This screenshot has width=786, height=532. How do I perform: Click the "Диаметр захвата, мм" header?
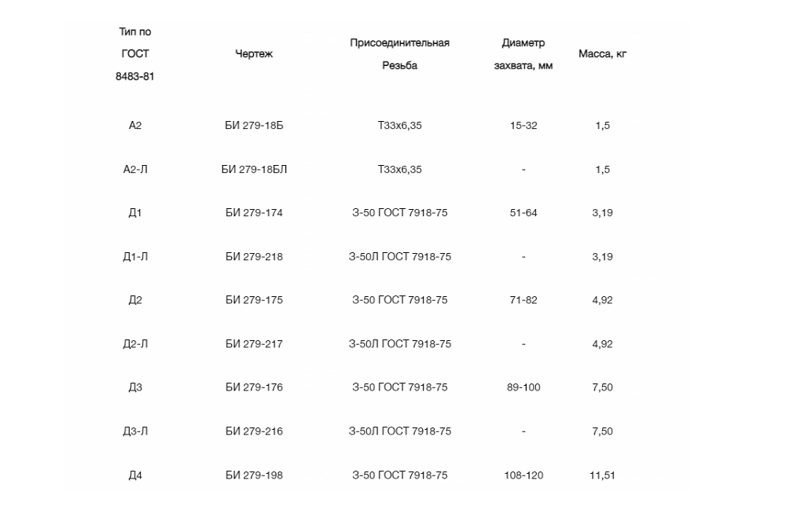523,54
